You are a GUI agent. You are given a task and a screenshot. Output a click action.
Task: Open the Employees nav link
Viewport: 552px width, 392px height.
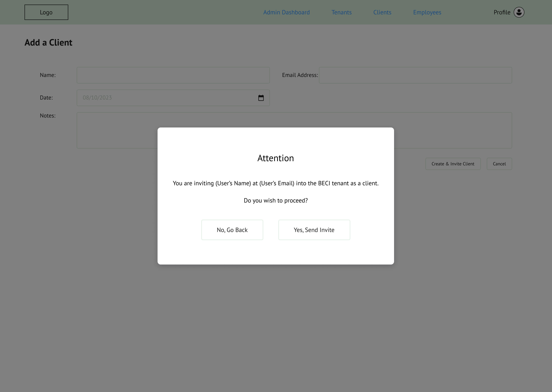[x=427, y=12]
